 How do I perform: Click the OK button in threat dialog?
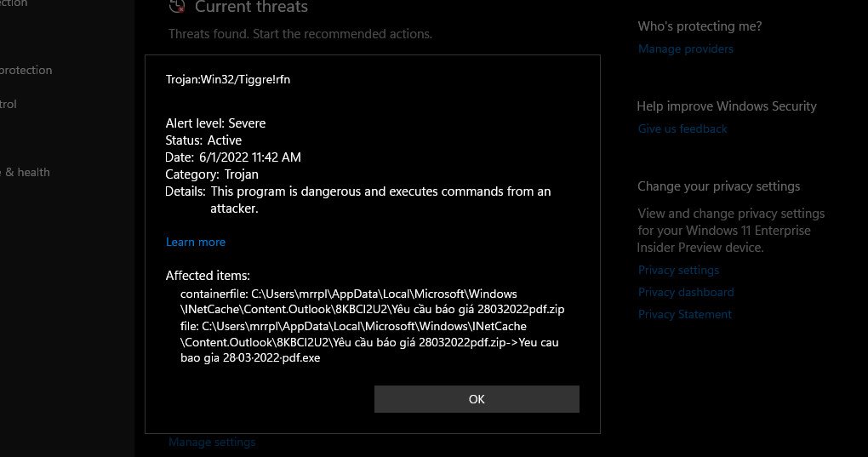point(477,399)
